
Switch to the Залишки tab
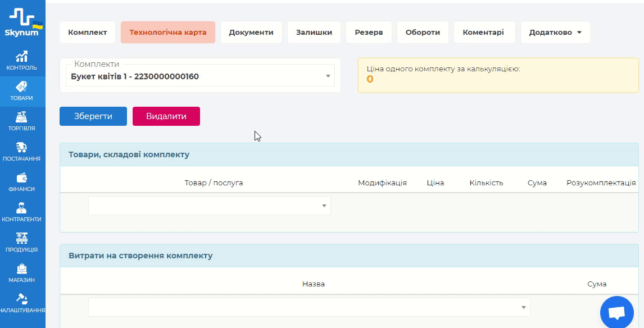click(314, 33)
